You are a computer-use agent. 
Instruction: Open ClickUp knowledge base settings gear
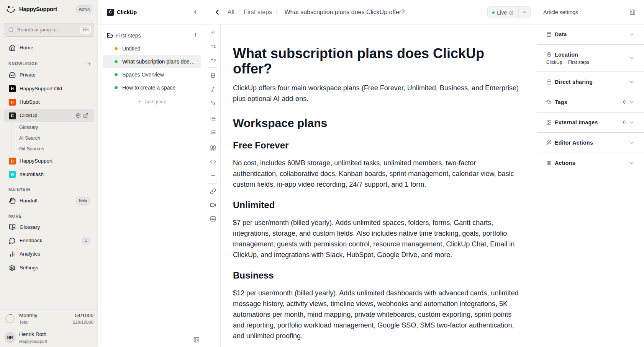pos(78,116)
